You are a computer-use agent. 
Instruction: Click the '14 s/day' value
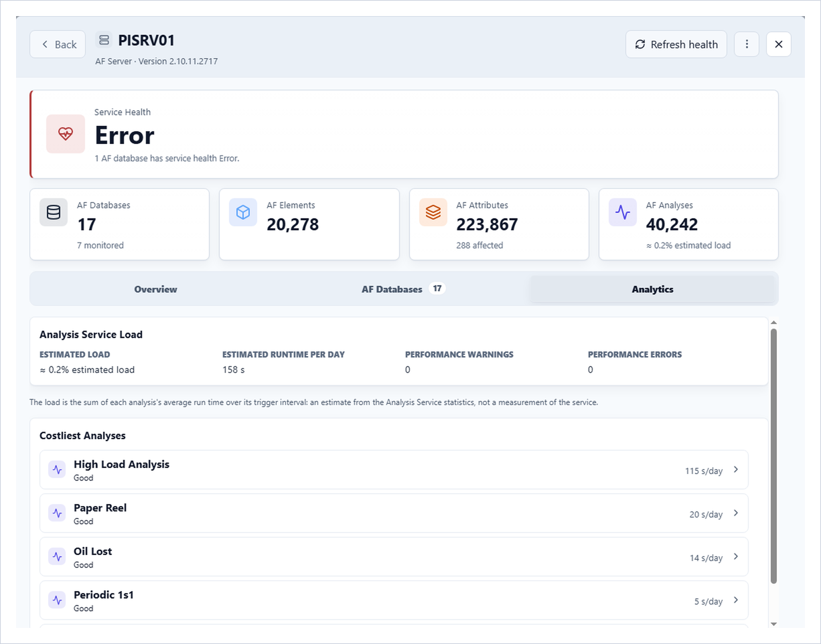click(706, 558)
